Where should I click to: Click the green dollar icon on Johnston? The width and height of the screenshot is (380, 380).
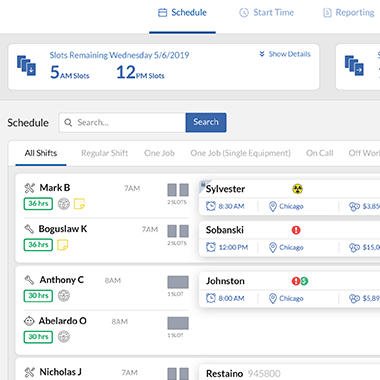[304, 281]
